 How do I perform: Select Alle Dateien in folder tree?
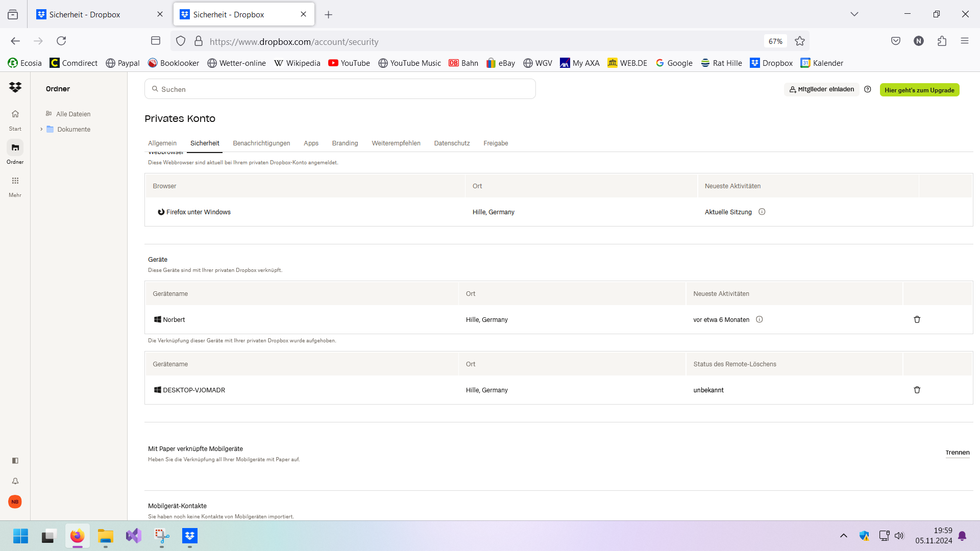tap(73, 114)
